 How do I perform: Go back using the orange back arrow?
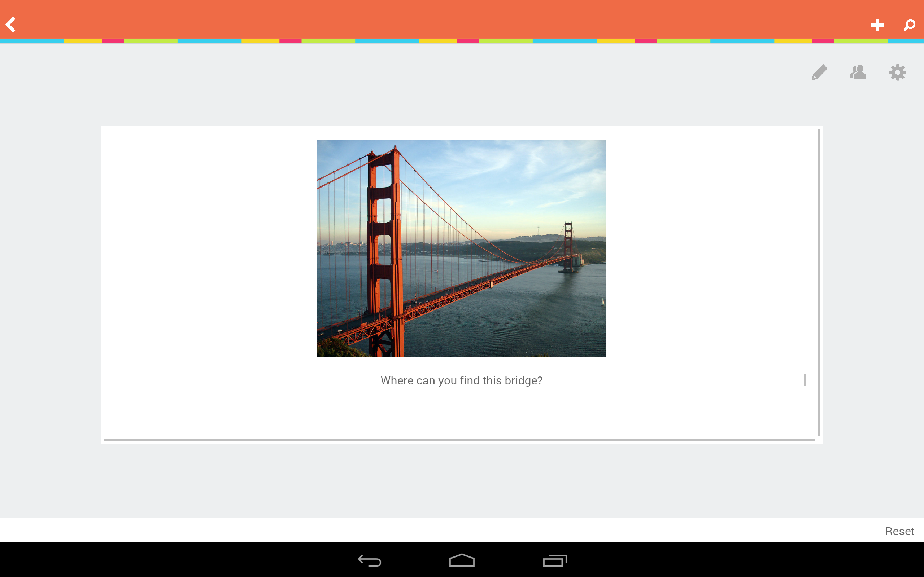(11, 25)
